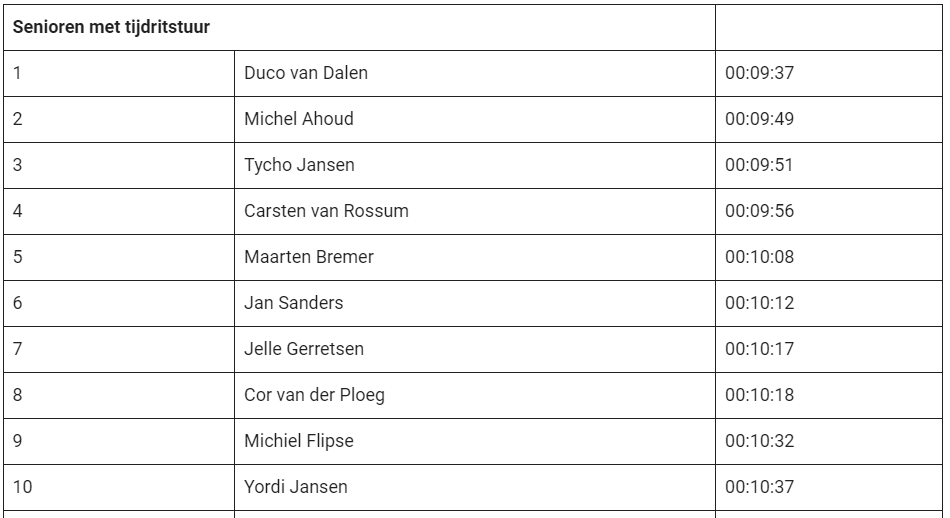
Task: Click the 00:10:08 time value
Action: [x=759, y=257]
